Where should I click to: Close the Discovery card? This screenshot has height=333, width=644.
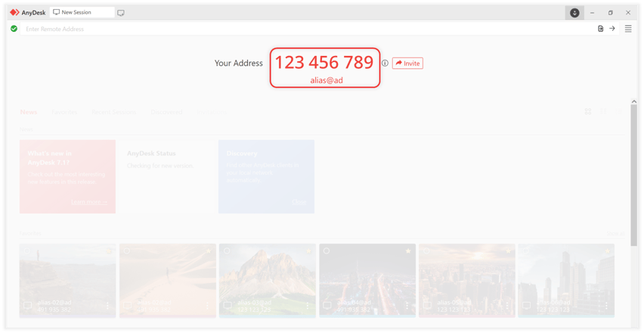(299, 202)
